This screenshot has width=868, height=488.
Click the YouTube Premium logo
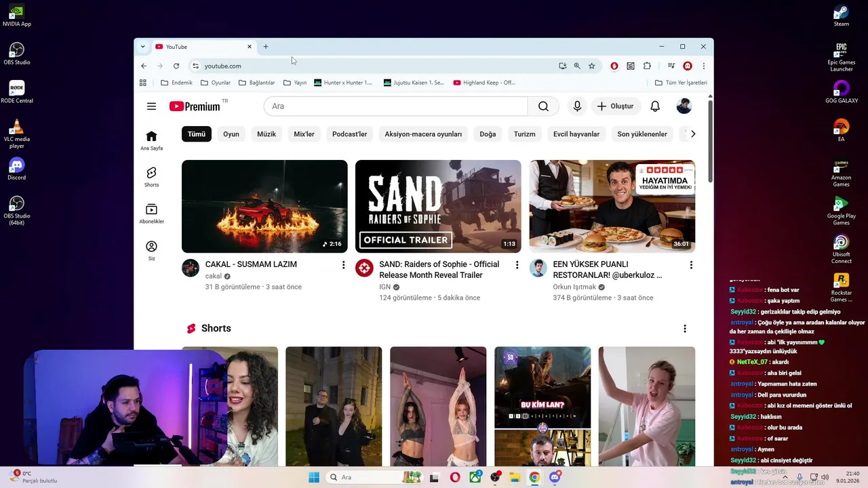(x=194, y=106)
